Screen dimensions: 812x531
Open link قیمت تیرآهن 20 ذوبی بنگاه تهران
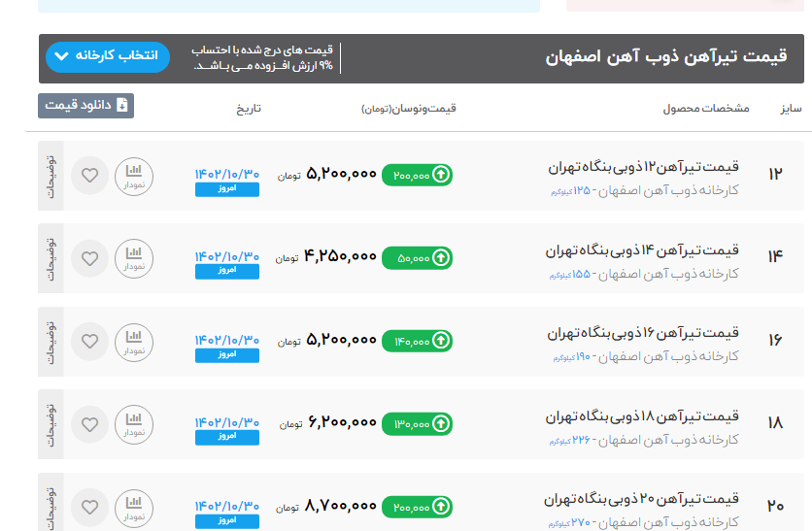(642, 499)
